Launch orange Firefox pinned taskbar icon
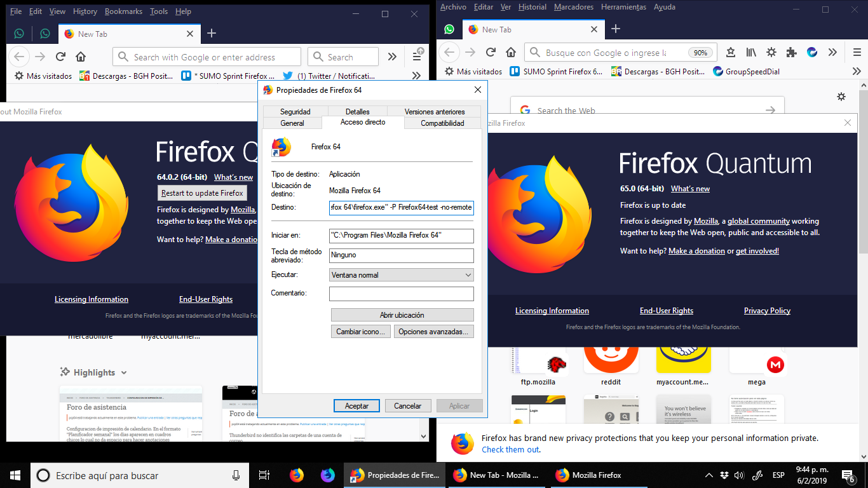Viewport: 868px width, 488px height. (x=297, y=475)
